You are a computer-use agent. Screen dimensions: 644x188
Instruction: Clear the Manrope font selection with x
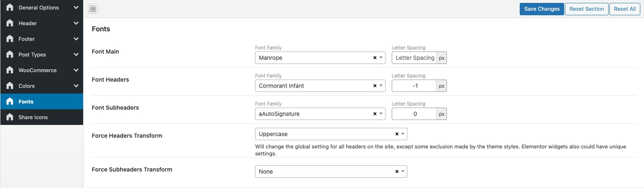pos(375,58)
